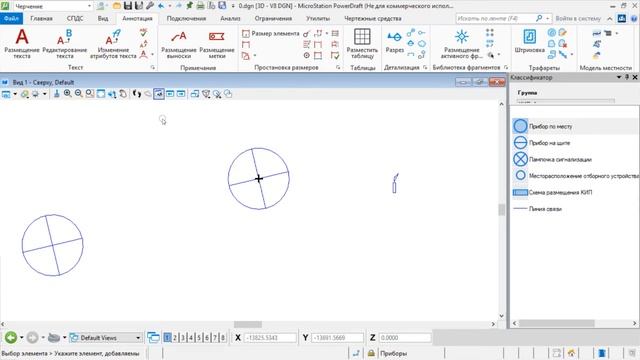Click the Open folder icon in quick access toolbar
Screen dimensions: 640x360
coord(117,6)
